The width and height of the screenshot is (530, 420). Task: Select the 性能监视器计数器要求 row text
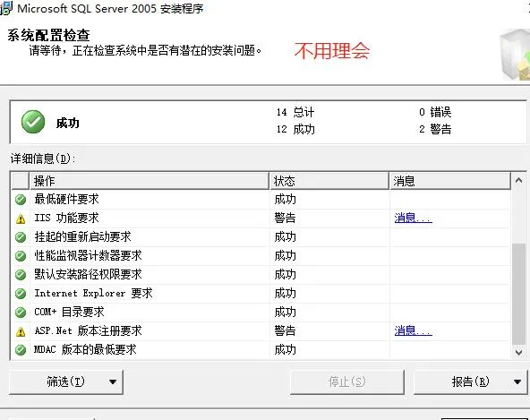(x=89, y=255)
